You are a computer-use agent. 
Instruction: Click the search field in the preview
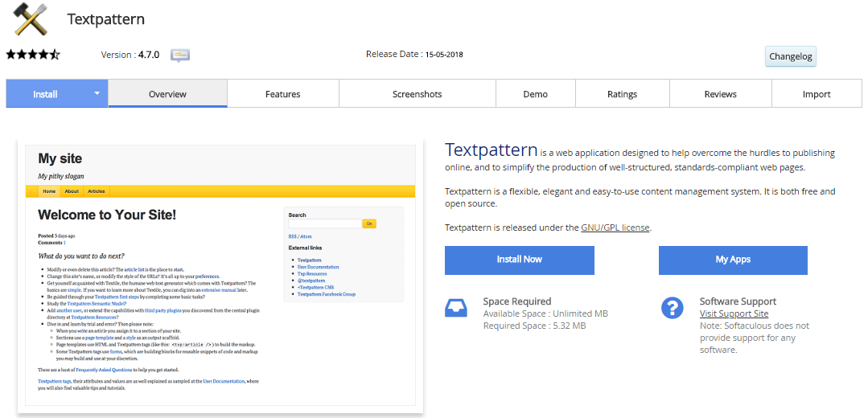[325, 224]
